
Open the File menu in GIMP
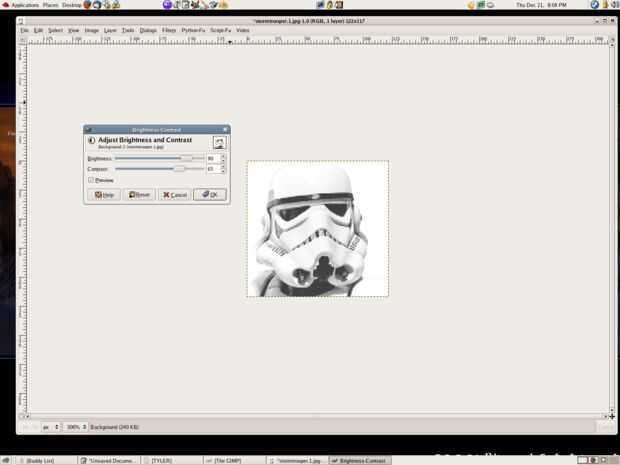click(x=24, y=30)
